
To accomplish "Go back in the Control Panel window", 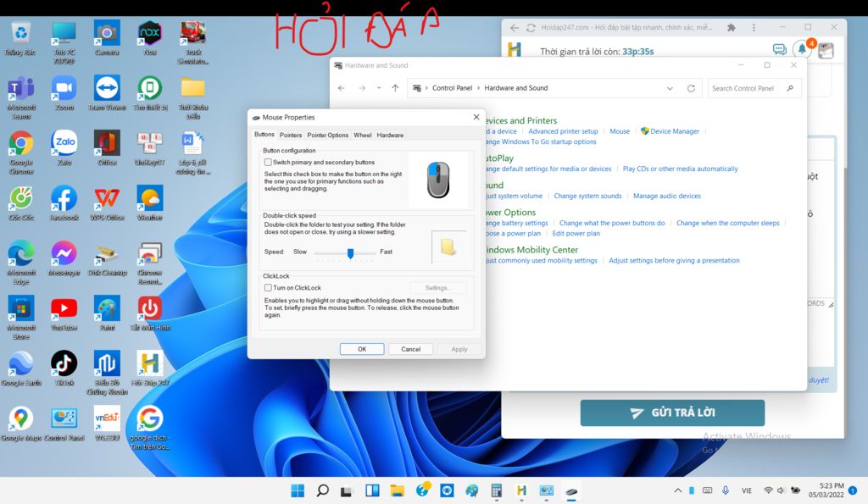I will click(342, 88).
